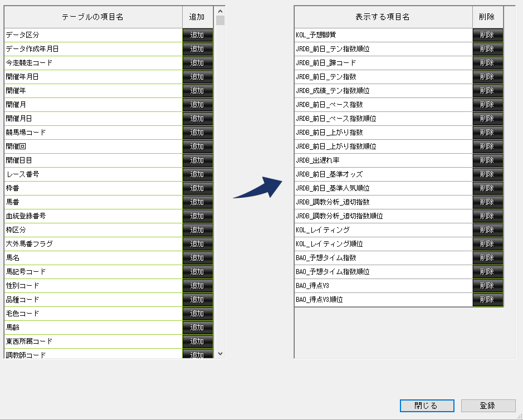Viewport: 523px width, 420px height.
Task: Select JRDB_前日_上がり指数順位 row text
Action: point(336,146)
